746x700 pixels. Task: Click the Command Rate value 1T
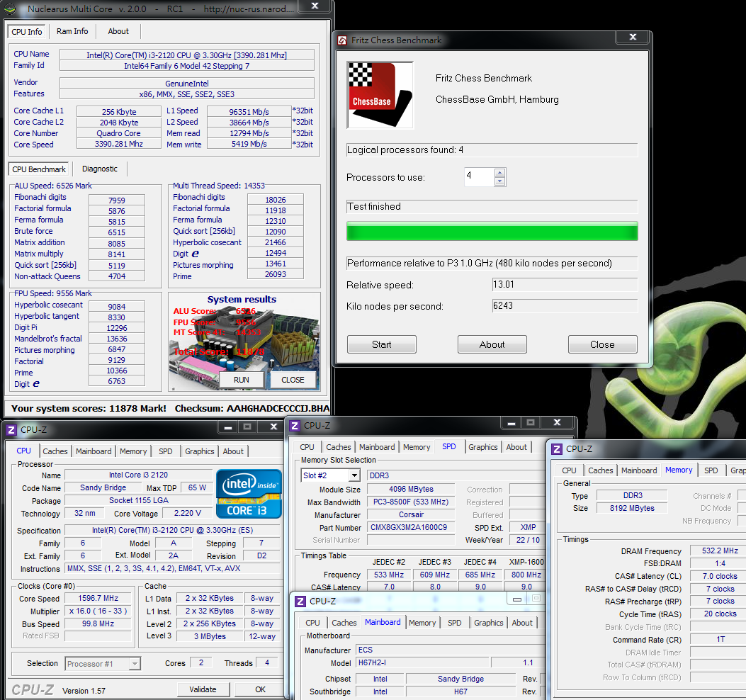click(x=720, y=639)
